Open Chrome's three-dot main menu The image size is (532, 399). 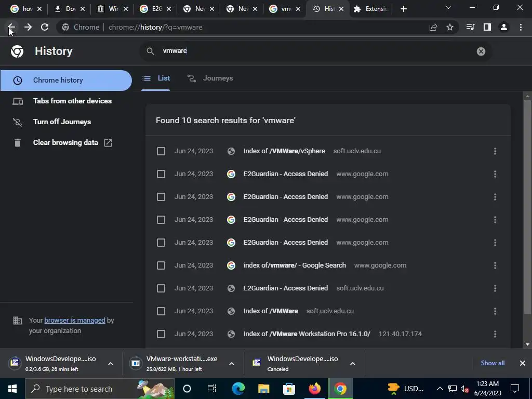pyautogui.click(x=521, y=27)
